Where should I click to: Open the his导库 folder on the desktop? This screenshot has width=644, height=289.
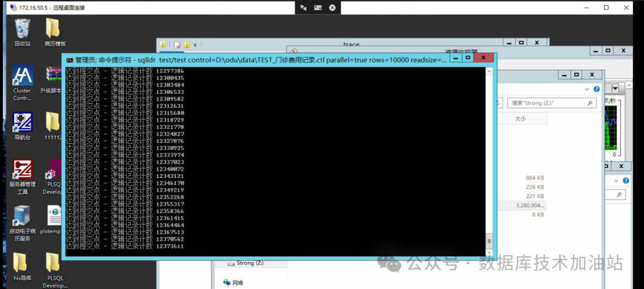tap(22, 266)
